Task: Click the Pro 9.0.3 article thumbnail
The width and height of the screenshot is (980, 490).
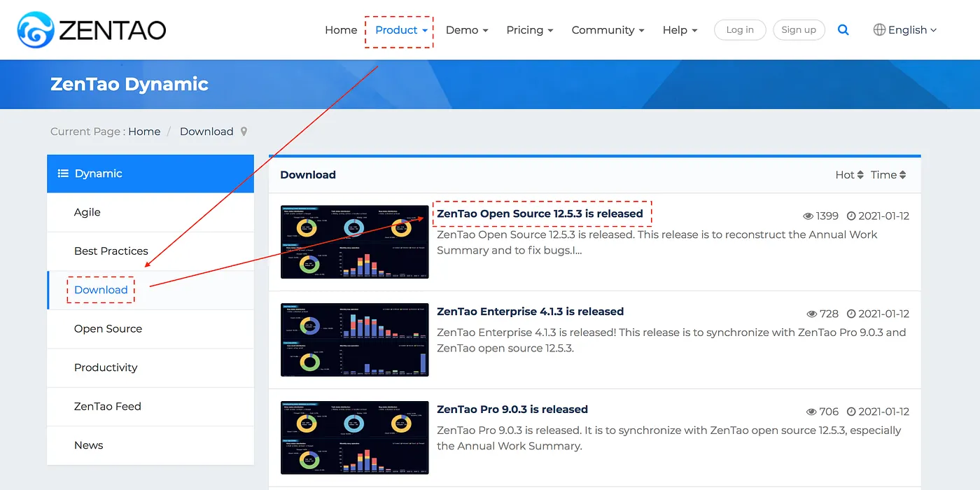Action: coord(355,438)
